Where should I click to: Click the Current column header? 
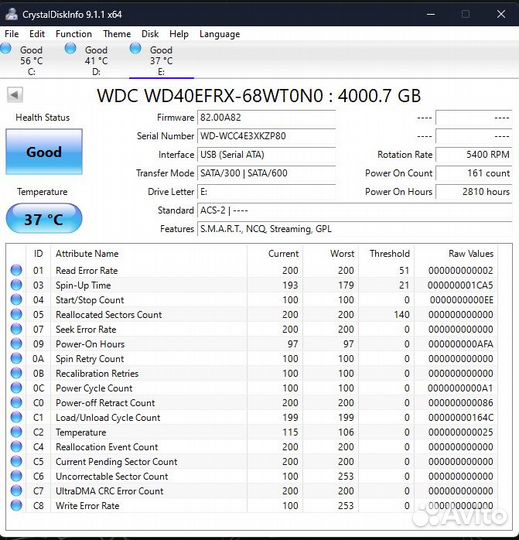tap(283, 254)
